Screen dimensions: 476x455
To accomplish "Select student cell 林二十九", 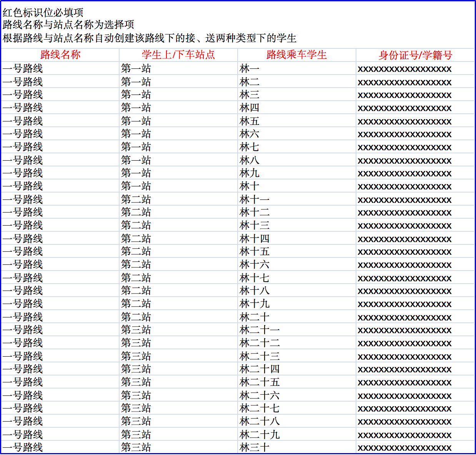I will tap(297, 434).
